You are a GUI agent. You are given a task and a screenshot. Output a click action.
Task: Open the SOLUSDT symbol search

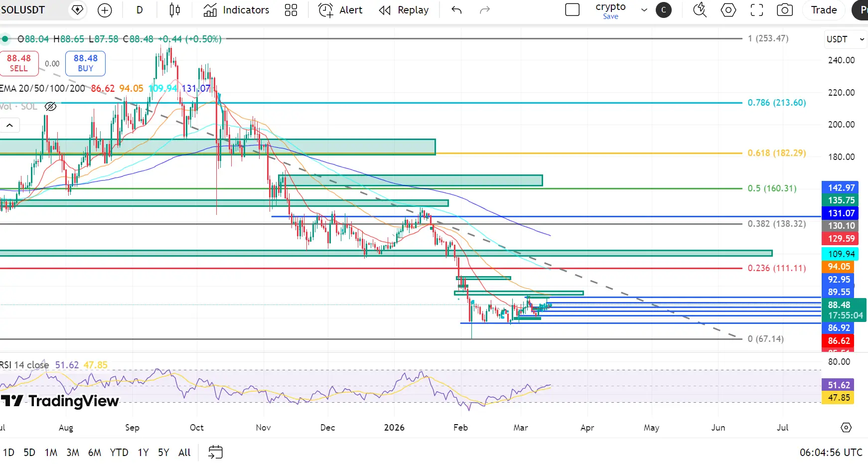(23, 10)
